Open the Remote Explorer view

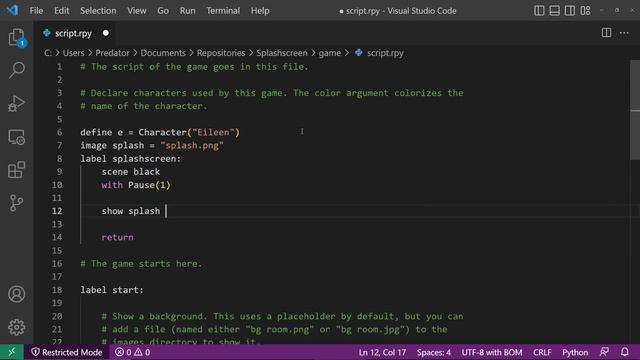click(x=16, y=137)
